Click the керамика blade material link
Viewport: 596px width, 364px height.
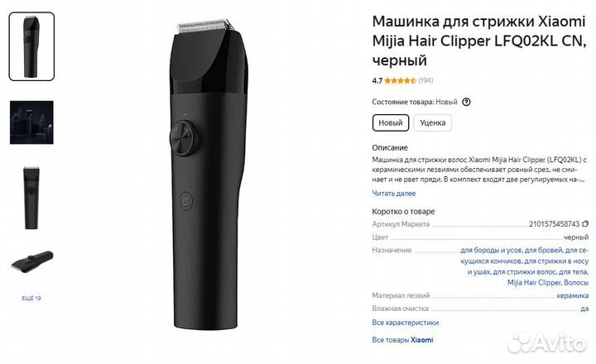tap(573, 295)
